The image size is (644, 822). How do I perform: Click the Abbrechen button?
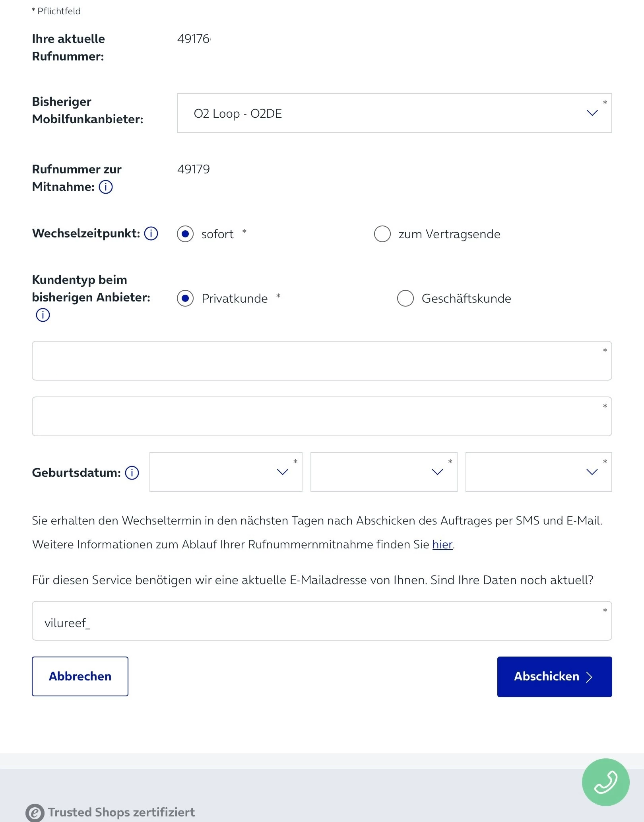(80, 676)
